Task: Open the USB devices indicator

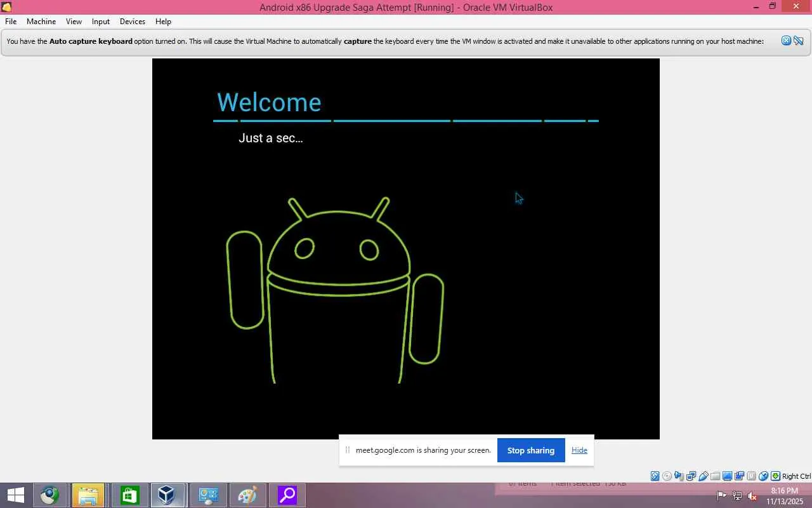Action: click(x=703, y=476)
